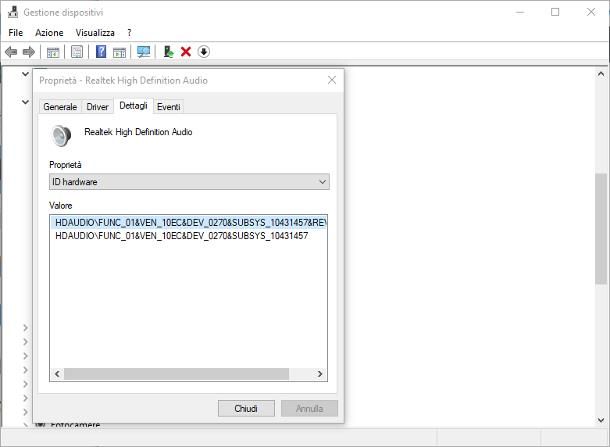Switch to the Generale tab
The image size is (610, 447).
point(60,107)
